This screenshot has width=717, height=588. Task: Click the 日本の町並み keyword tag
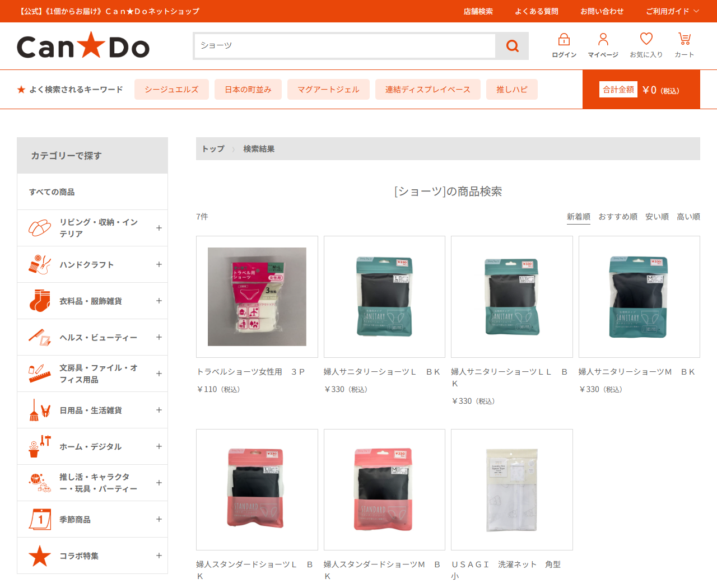click(x=248, y=89)
